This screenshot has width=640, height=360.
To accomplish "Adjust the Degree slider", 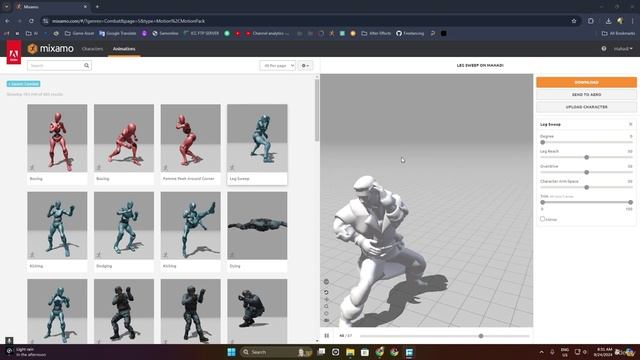I will click(542, 142).
